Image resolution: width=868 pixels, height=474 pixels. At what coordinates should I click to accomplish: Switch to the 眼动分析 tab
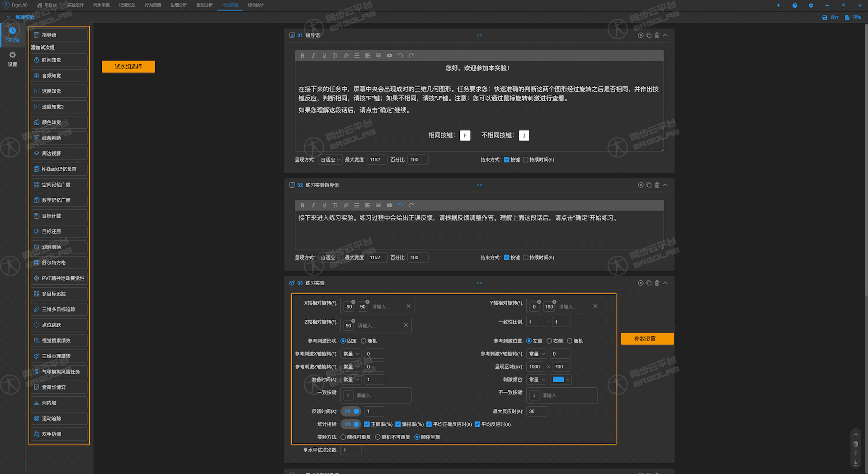[x=204, y=5]
